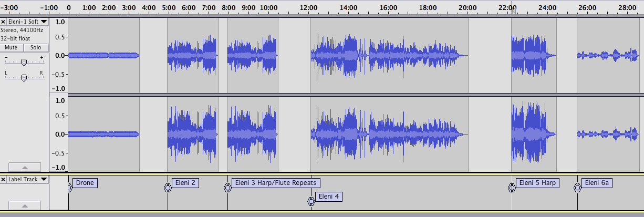Click the handle of the Drone label
The height and width of the screenshot is (217, 644).
(x=70, y=187)
